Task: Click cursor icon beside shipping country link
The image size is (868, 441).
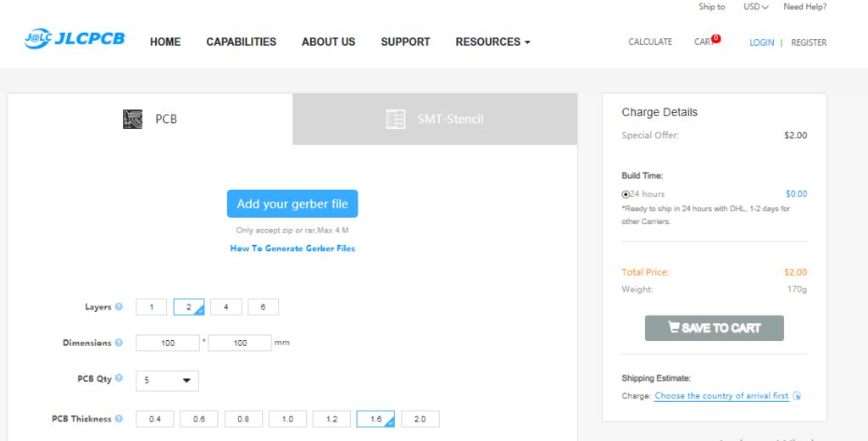Action: [797, 395]
